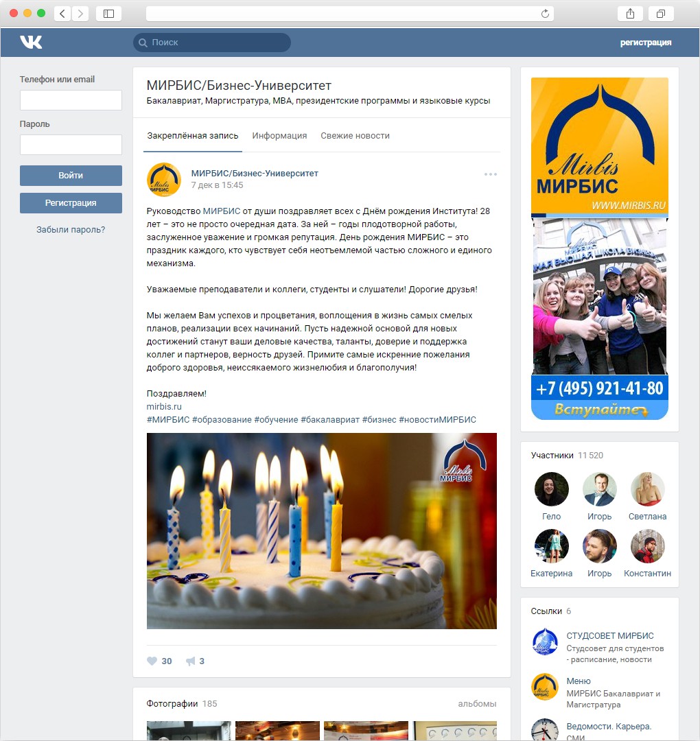Click the Войти button
This screenshot has width=700, height=741.
click(x=71, y=176)
